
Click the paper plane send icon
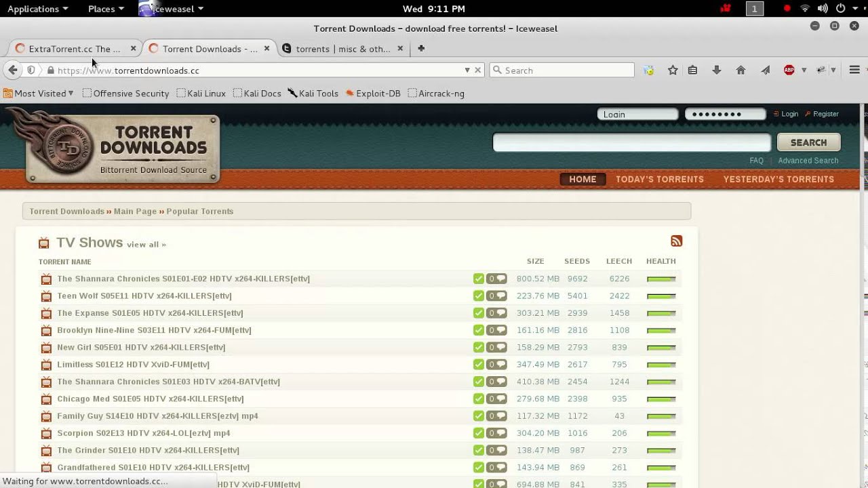coord(765,70)
